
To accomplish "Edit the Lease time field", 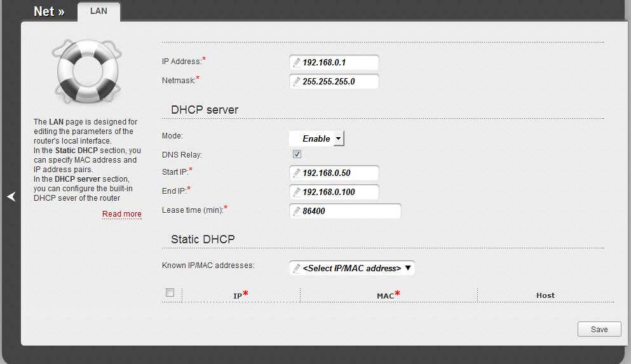I will (345, 211).
